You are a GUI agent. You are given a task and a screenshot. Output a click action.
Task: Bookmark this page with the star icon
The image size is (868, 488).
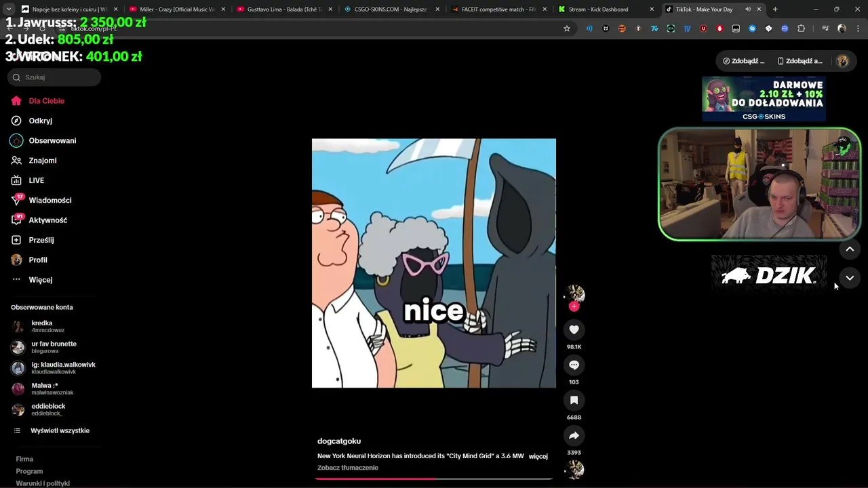click(x=567, y=28)
